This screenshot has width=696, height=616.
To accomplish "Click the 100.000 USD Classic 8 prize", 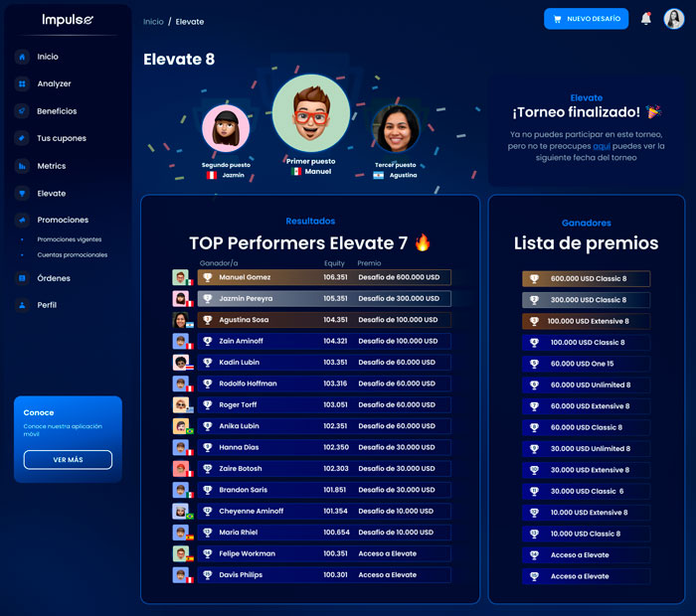I will pos(586,343).
